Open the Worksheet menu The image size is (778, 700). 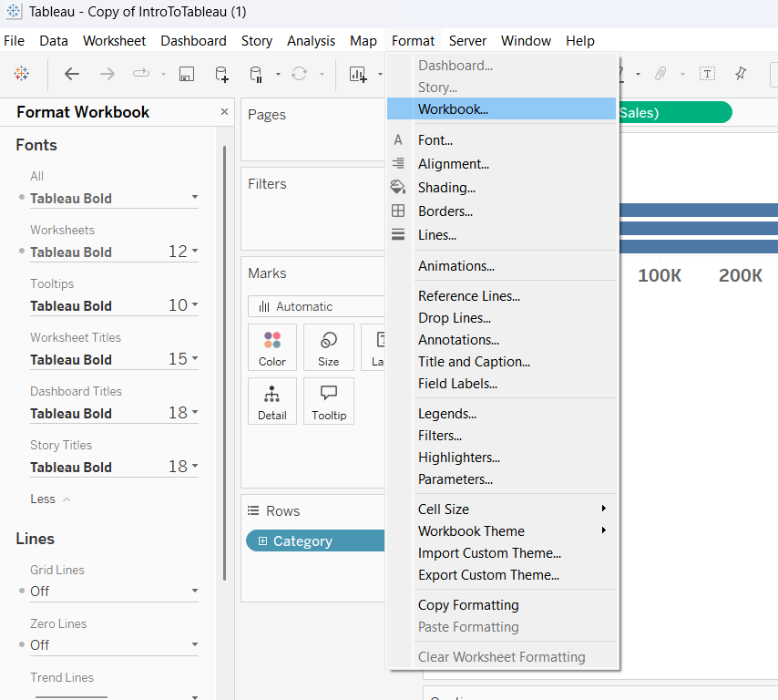pyautogui.click(x=114, y=41)
